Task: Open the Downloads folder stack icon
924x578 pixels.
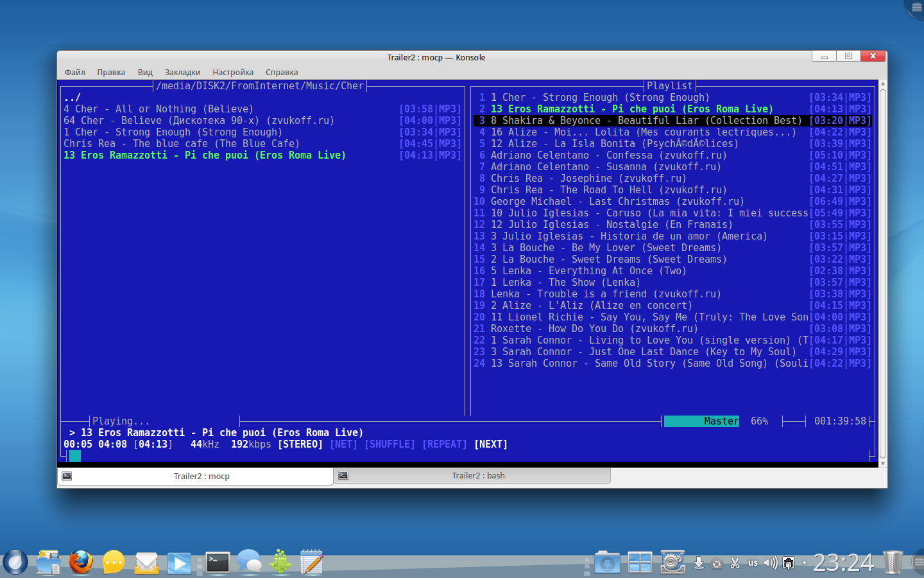Action: (607, 563)
